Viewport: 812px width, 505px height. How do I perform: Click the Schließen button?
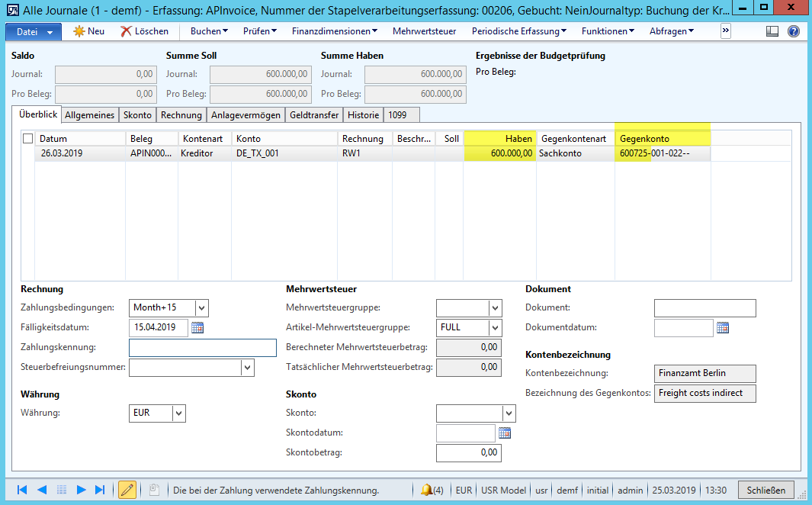pyautogui.click(x=765, y=490)
